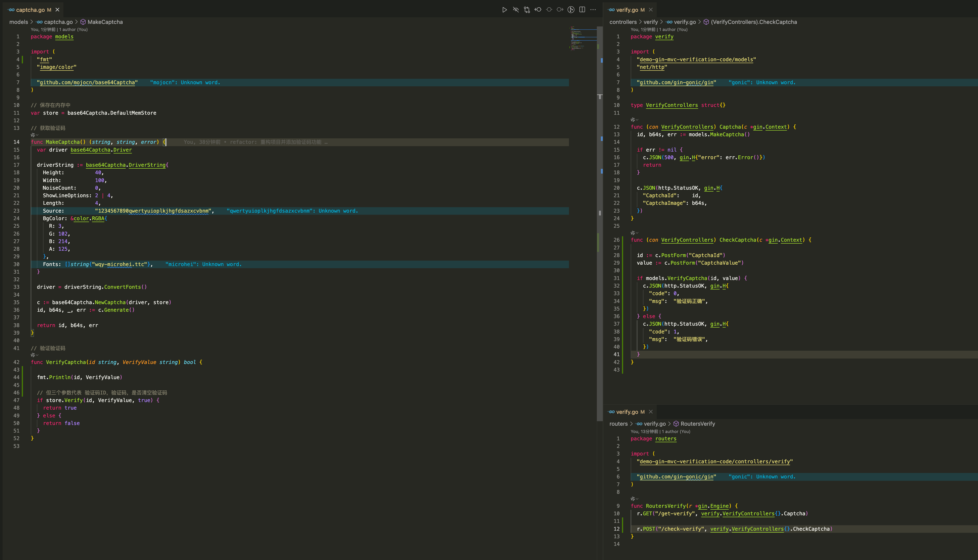The height and width of the screenshot is (560, 978).
Task: Click the 'routers' breadcrumb
Action: (x=618, y=424)
